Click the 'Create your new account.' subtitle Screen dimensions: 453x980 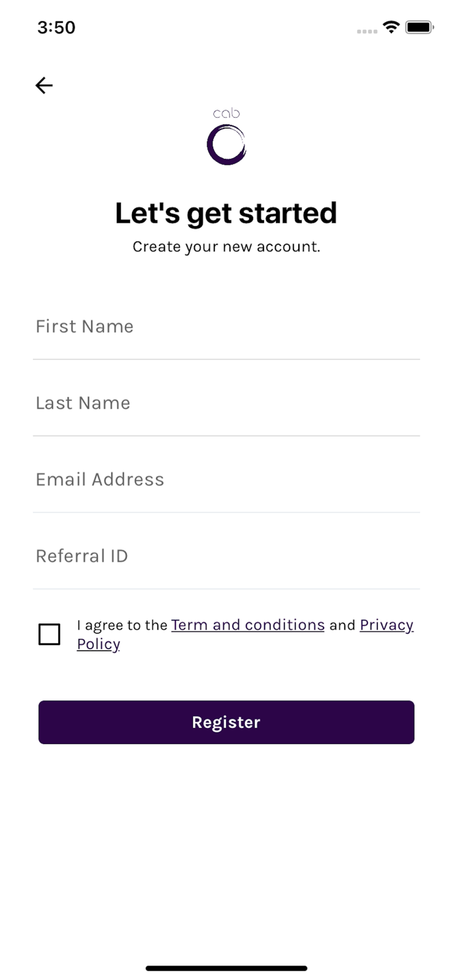(226, 247)
